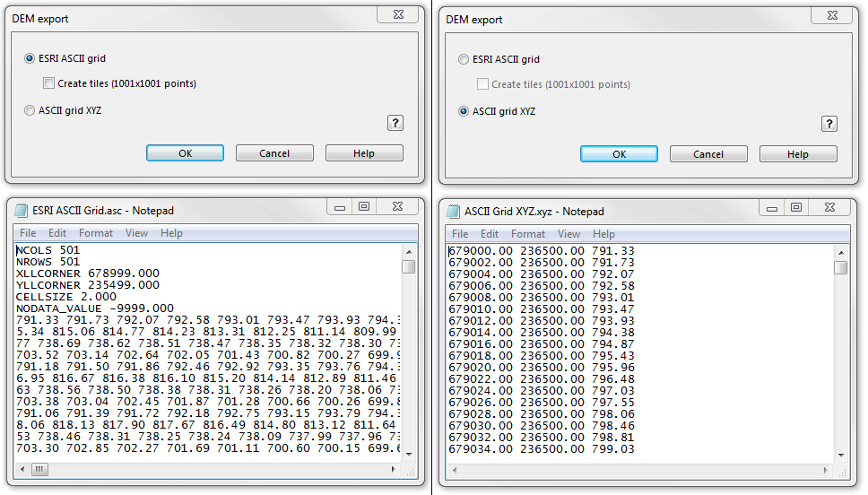Click the question mark icon in the dialog with ESRI ASCII grid selected
The height and width of the screenshot is (495, 868).
tap(395, 123)
